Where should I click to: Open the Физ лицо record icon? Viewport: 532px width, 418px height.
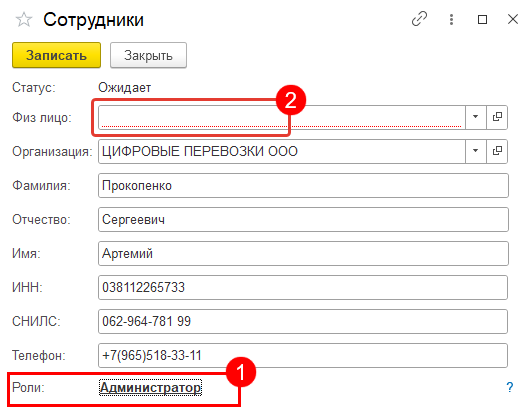(x=497, y=117)
